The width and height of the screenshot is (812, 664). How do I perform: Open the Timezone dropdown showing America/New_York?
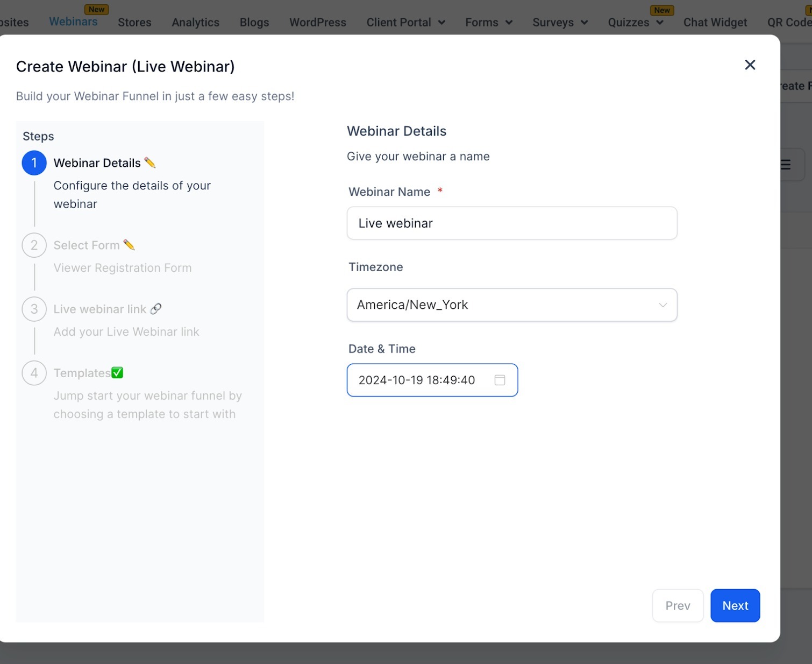[x=512, y=305]
